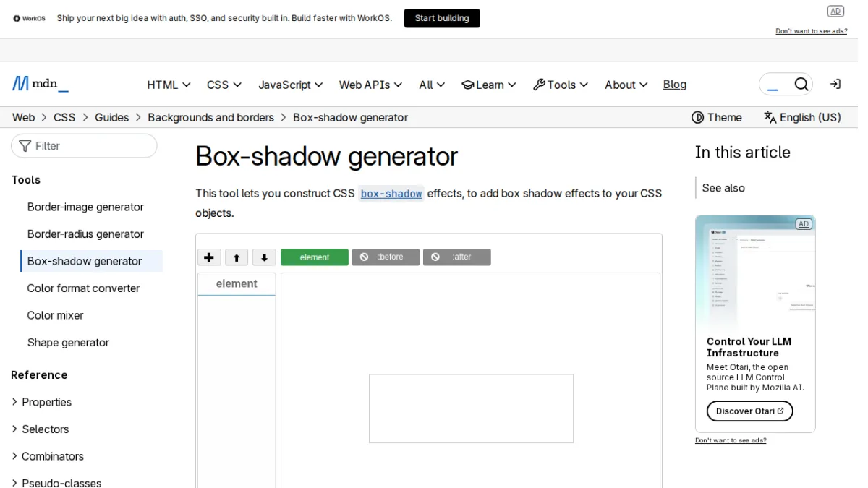Toggle the :after pseudo-element button
Screen dimensions: 868x488
457,257
